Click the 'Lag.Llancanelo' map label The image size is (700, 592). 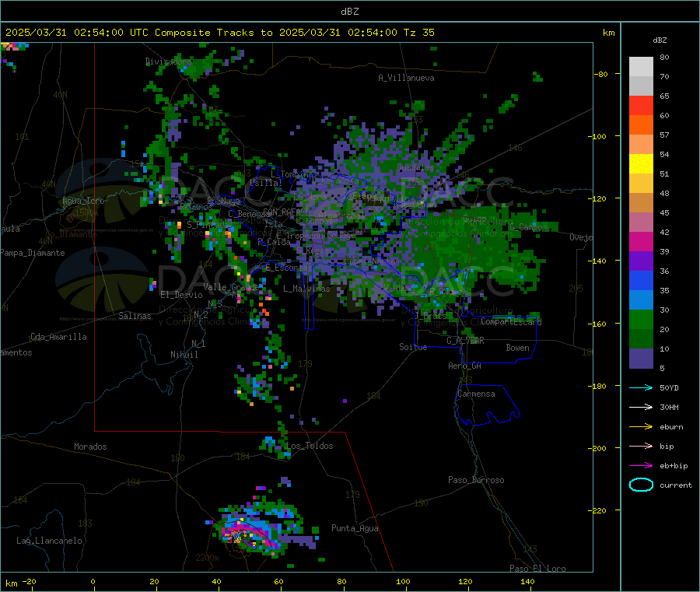[50, 541]
